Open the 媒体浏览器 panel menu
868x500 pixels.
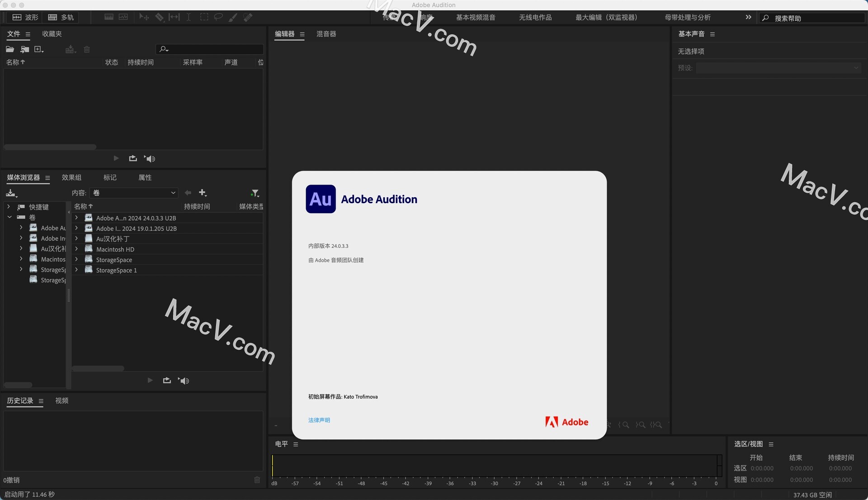[x=47, y=178]
